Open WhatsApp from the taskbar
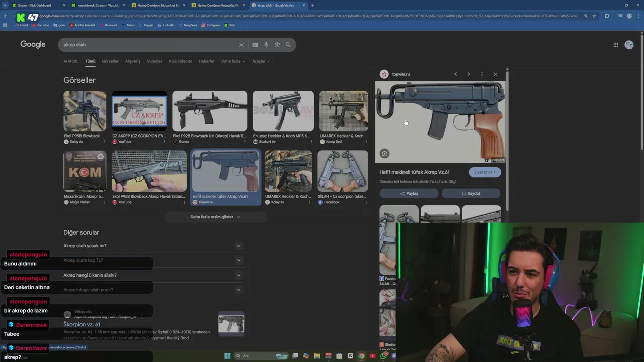This screenshot has width=644, height=362. pyautogui.click(x=384, y=356)
